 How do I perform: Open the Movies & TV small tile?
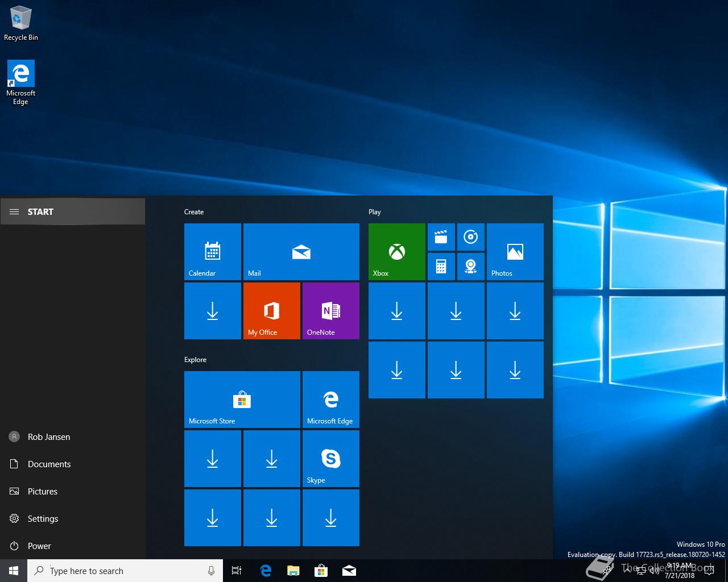[441, 237]
